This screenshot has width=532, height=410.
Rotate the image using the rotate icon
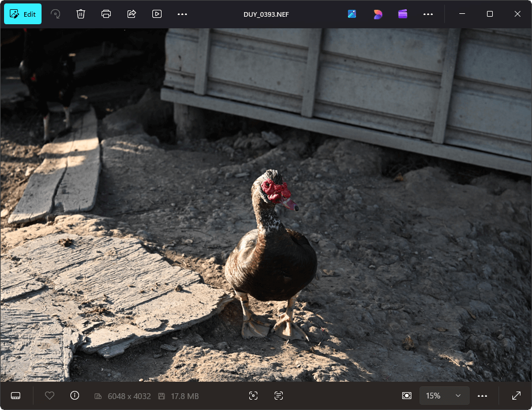tap(55, 14)
